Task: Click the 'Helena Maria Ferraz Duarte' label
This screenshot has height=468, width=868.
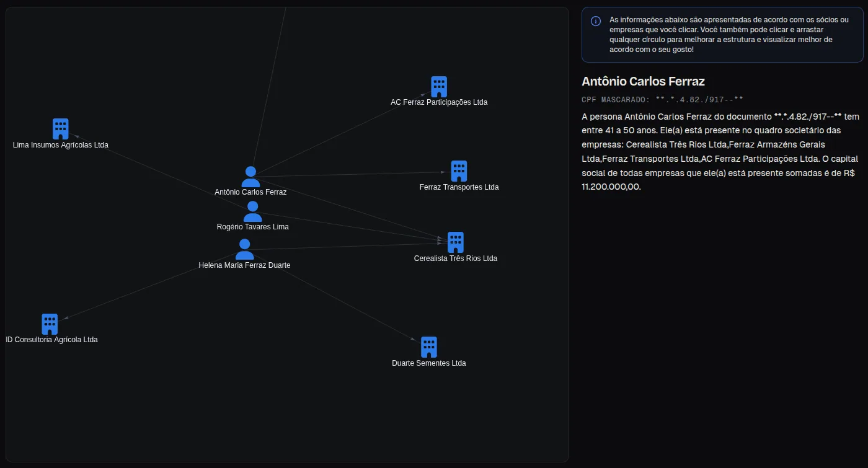Action: pos(245,265)
